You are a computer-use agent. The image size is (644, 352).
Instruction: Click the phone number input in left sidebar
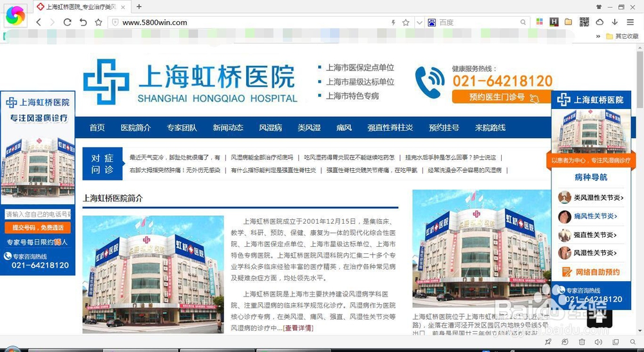click(38, 214)
